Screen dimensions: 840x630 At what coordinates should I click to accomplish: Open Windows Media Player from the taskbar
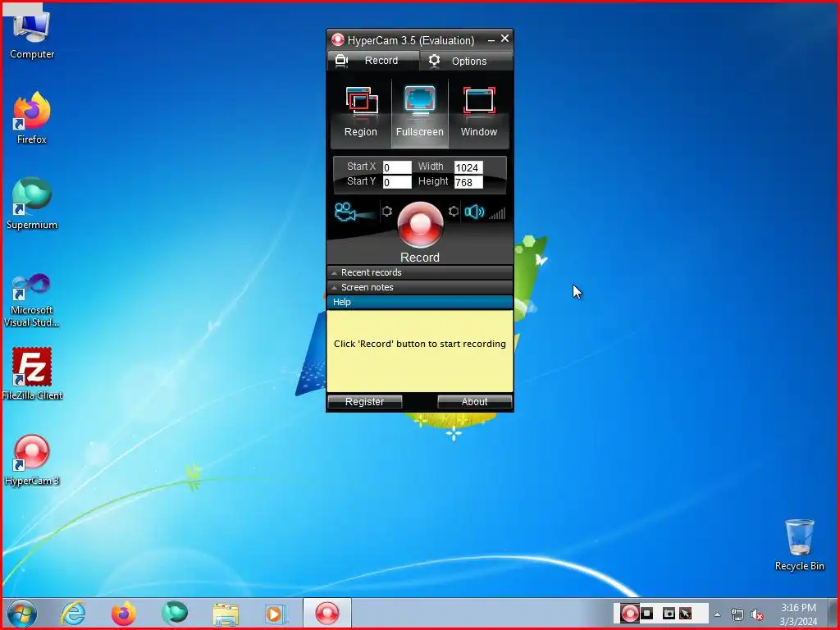(276, 614)
